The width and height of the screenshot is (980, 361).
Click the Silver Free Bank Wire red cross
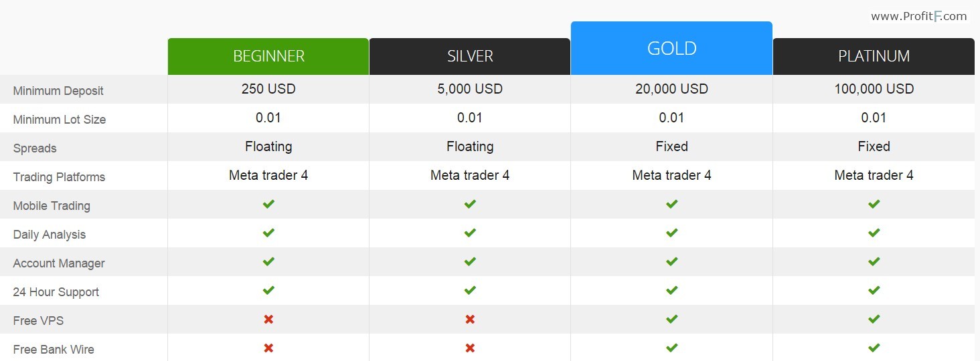point(470,348)
